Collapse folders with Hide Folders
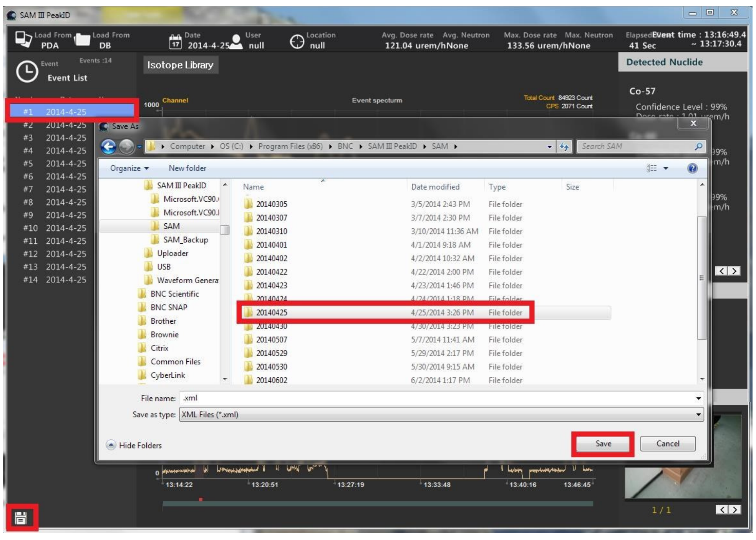Screen dimensions: 756x540 [134, 445]
